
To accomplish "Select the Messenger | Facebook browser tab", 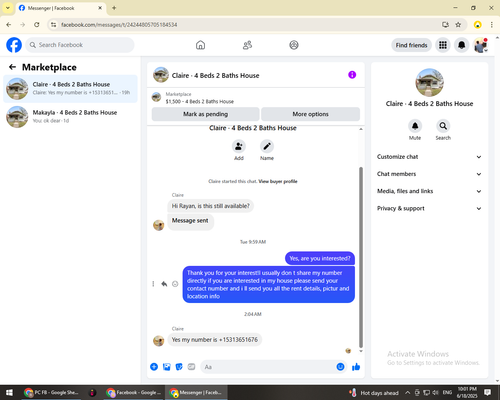I will tap(61, 8).
